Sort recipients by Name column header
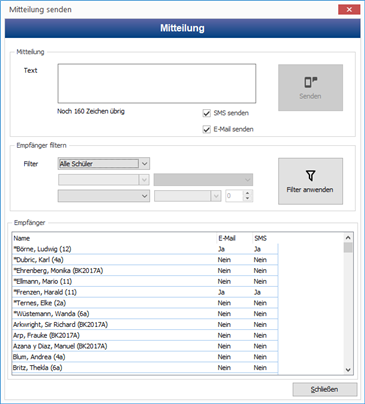 click(114, 238)
